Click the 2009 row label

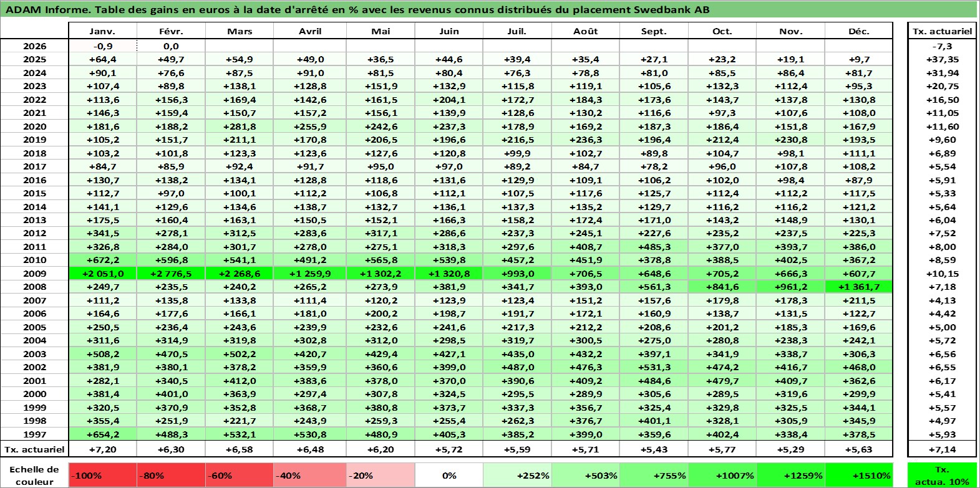34,274
